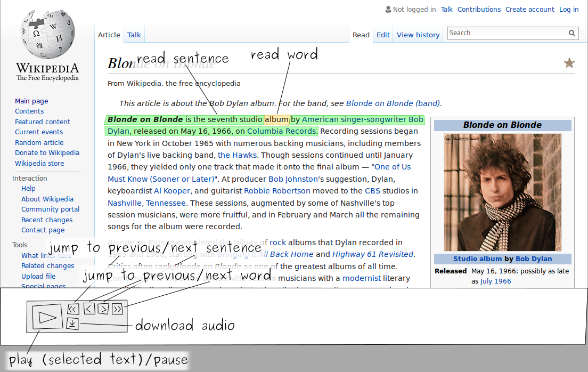The image size is (588, 372).
Task: Click Upload file link
Action: point(38,276)
